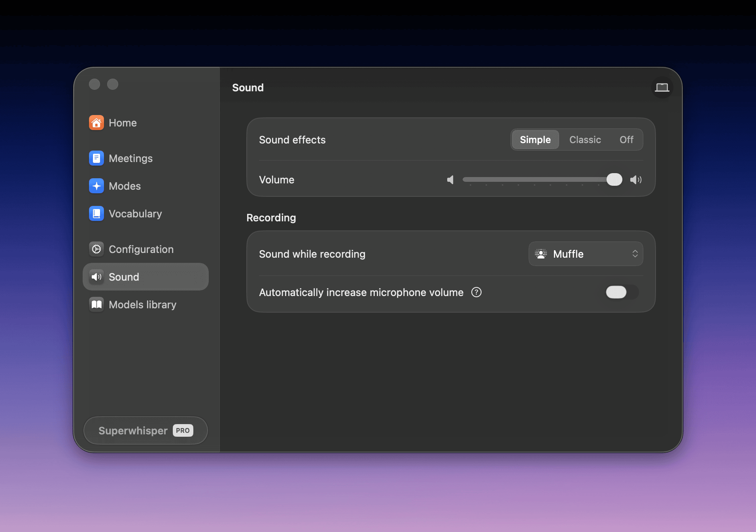This screenshot has height=532, width=756.
Task: Click the Models library book icon
Action: (x=96, y=305)
